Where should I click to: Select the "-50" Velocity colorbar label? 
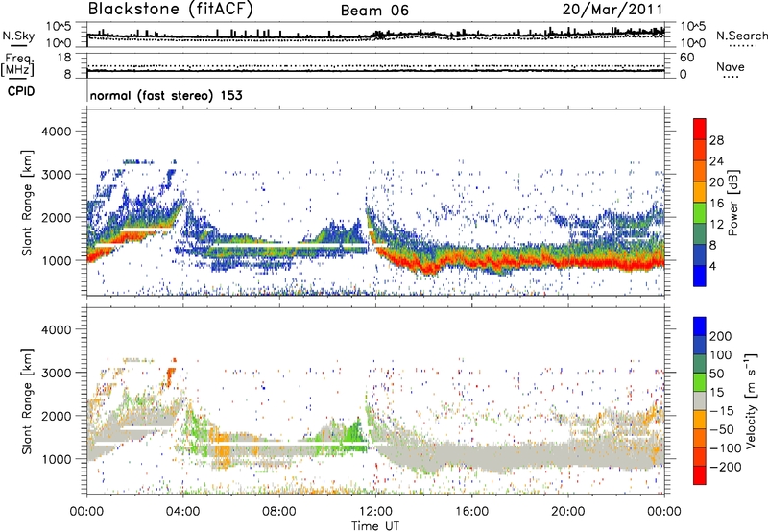click(722, 429)
